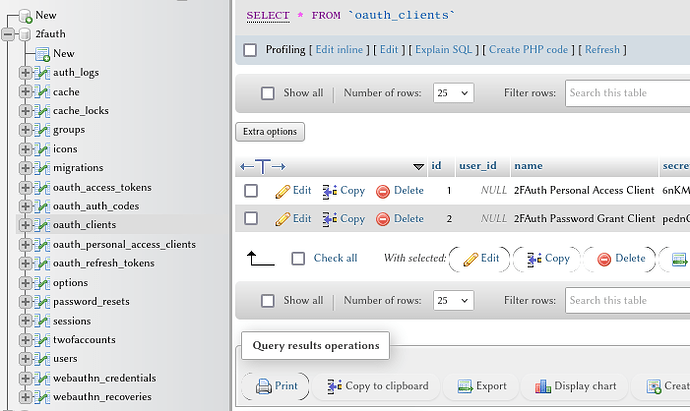Click the 2fauth database icon
The height and width of the screenshot is (411, 690).
tap(25, 34)
